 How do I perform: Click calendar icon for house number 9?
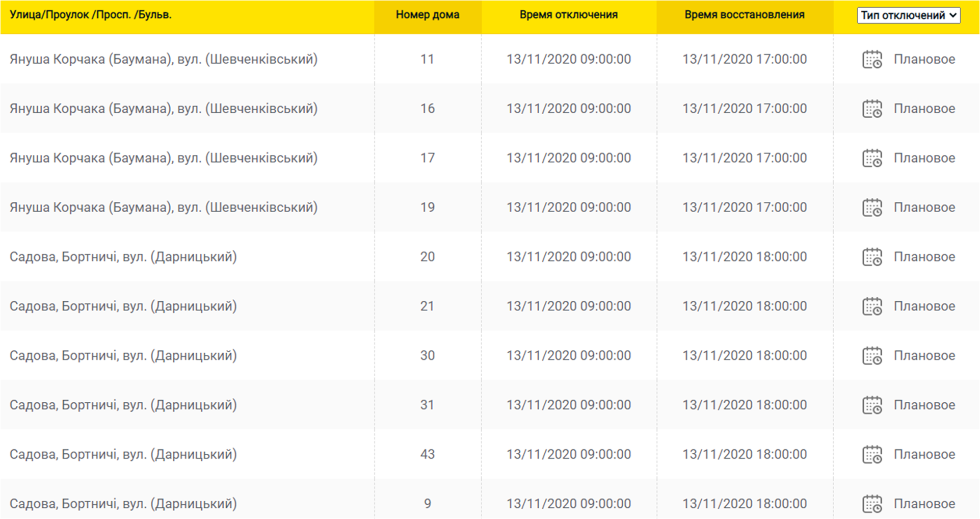coord(872,504)
